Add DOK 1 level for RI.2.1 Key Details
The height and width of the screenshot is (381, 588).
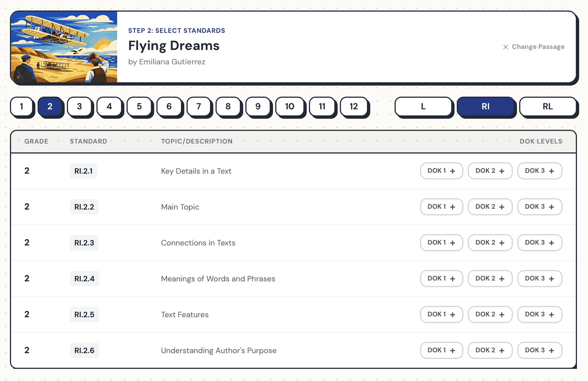pos(441,171)
